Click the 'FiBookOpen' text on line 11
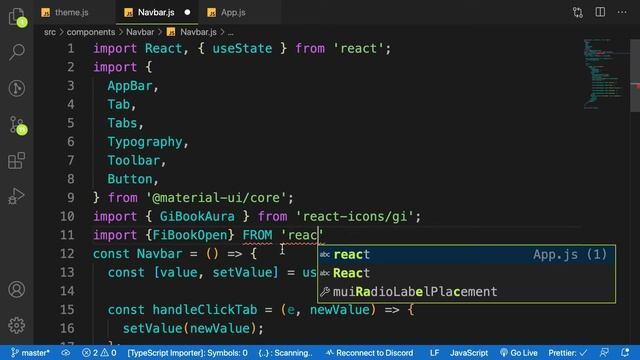 click(x=190, y=235)
